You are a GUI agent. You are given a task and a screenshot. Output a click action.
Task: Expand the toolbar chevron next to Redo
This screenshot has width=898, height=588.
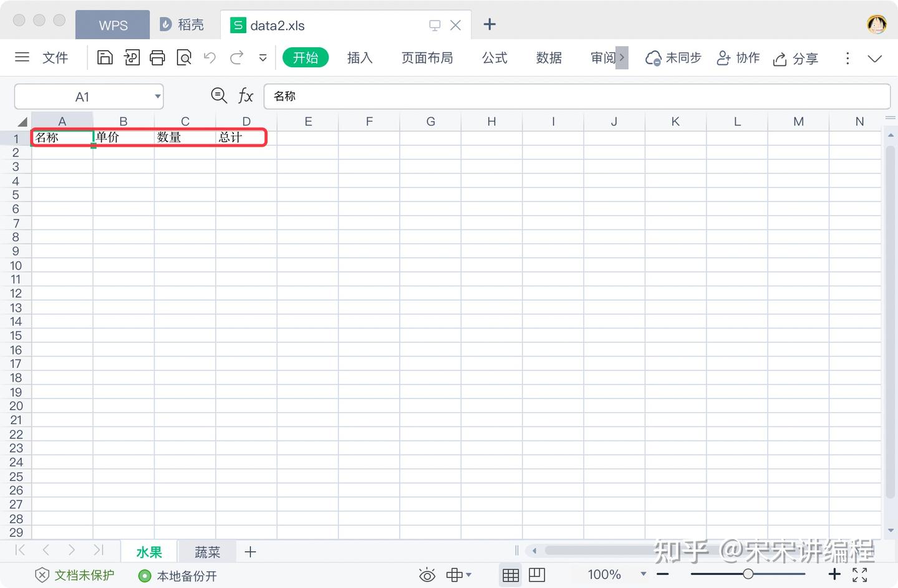coord(263,57)
